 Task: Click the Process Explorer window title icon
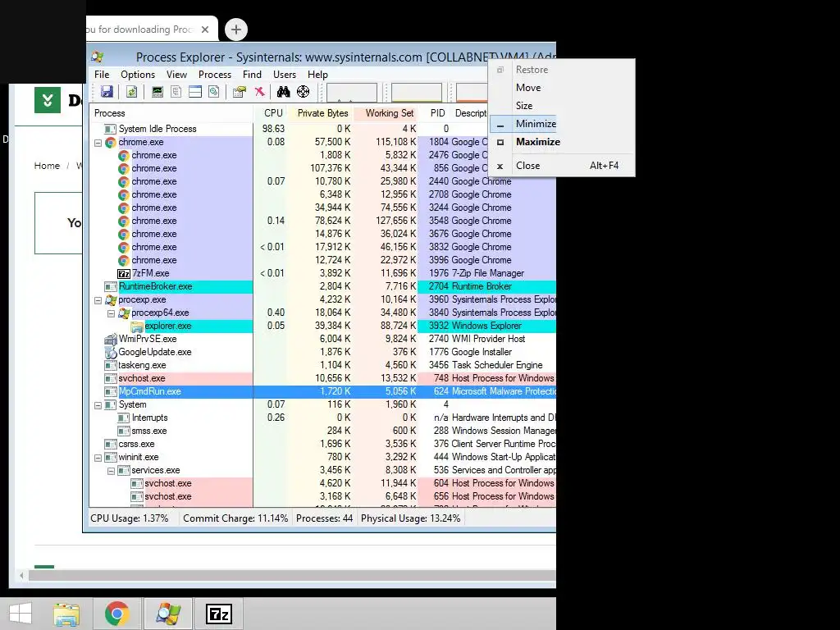(x=98, y=57)
